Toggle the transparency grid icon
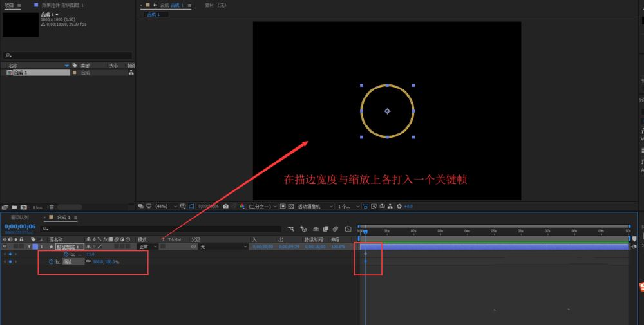The height and width of the screenshot is (325, 644). click(x=291, y=207)
